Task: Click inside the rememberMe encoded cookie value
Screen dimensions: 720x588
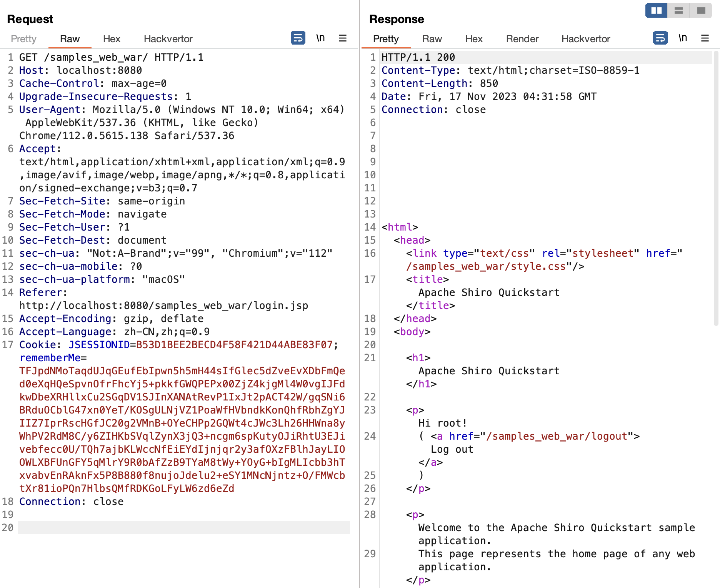Action: (x=182, y=430)
